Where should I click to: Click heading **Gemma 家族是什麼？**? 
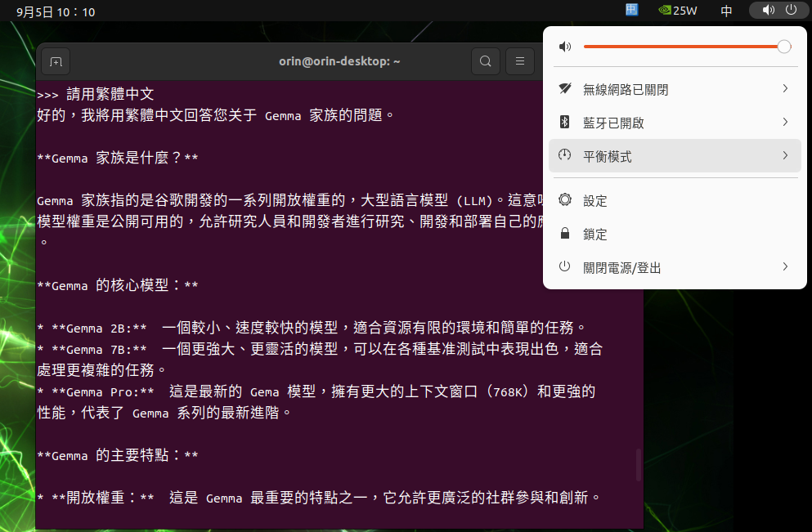tap(118, 158)
